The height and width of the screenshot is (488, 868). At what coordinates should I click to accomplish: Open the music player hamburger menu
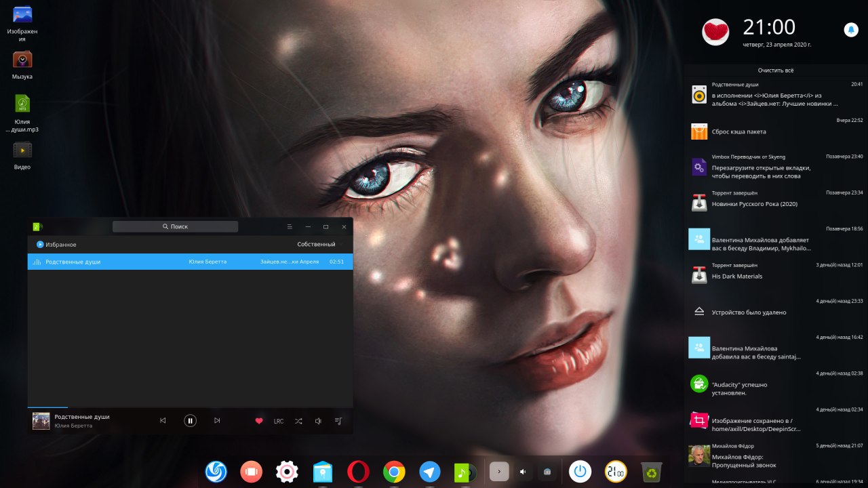(290, 226)
